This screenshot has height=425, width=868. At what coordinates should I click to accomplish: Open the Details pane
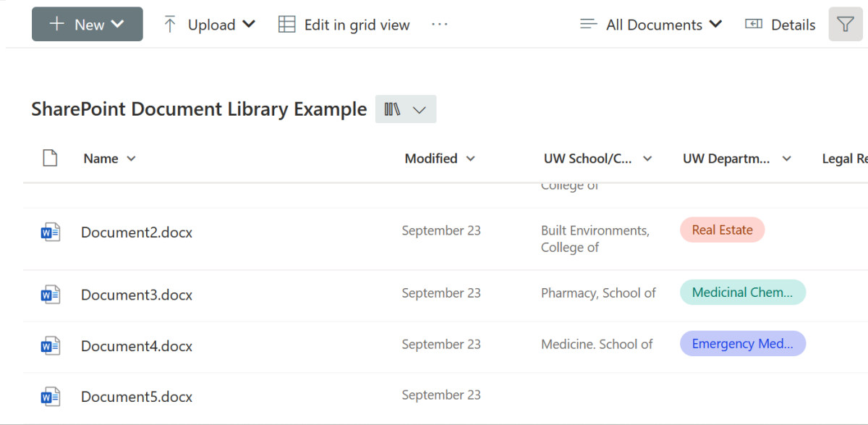point(780,24)
